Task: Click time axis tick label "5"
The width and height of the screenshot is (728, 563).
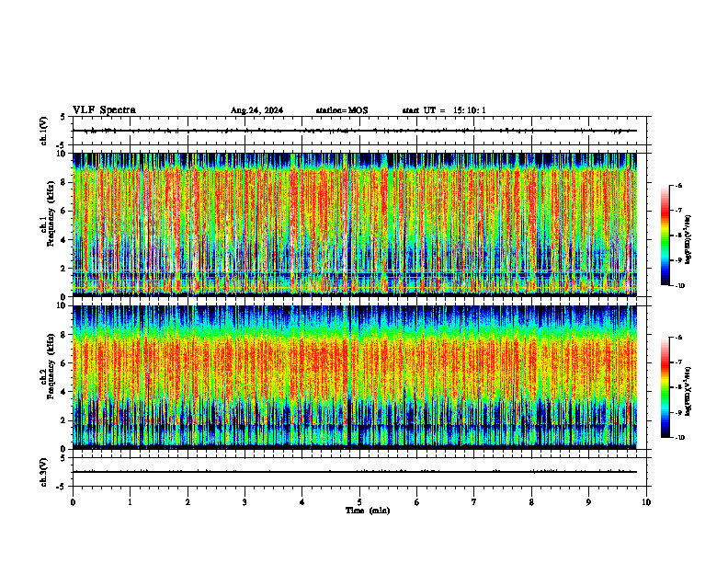Action: tap(359, 502)
